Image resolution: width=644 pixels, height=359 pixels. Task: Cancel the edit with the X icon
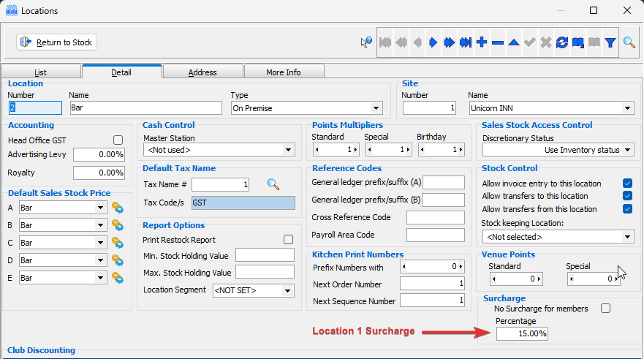[546, 42]
